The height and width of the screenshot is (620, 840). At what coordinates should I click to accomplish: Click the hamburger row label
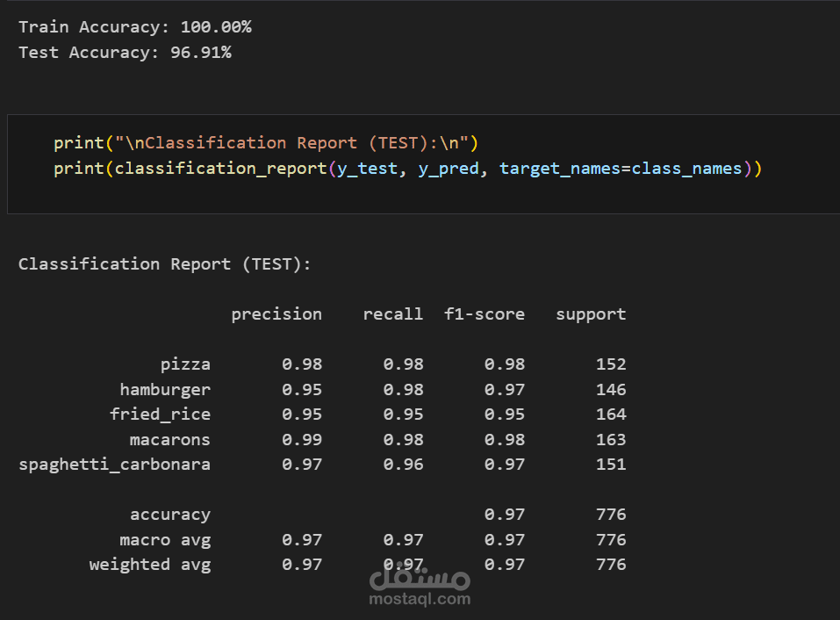point(165,390)
